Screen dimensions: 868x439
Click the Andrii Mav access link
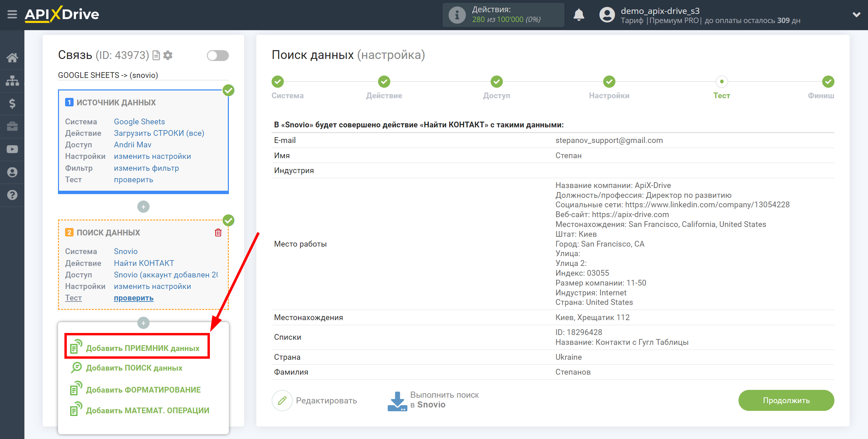point(133,145)
